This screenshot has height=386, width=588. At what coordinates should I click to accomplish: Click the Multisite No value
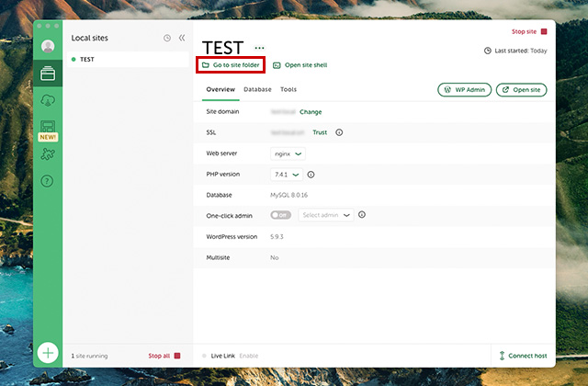coord(275,257)
